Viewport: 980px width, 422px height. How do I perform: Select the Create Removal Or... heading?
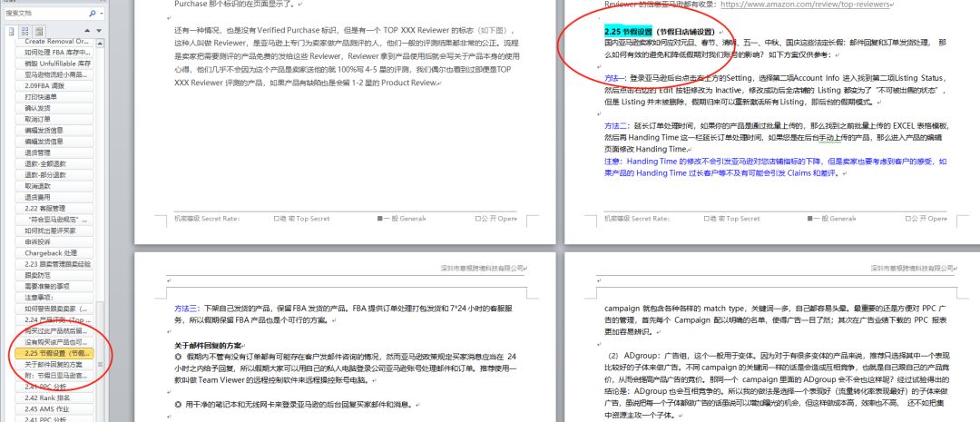point(55,41)
